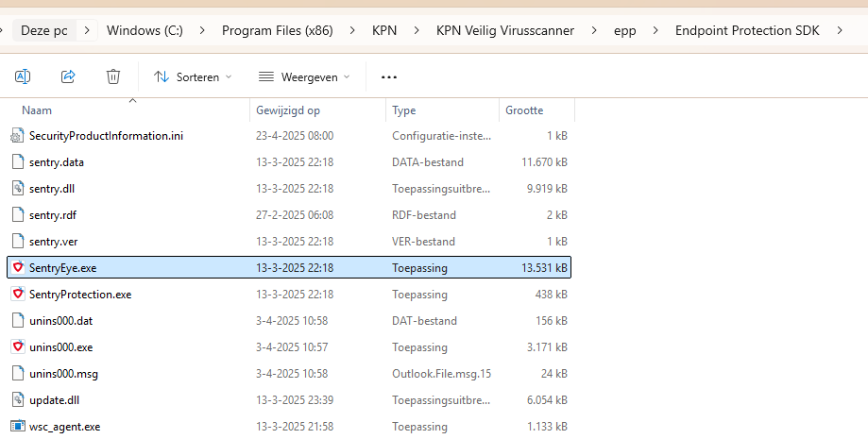Click the 13.531 kB size value
This screenshot has height=439, width=868.
click(544, 268)
